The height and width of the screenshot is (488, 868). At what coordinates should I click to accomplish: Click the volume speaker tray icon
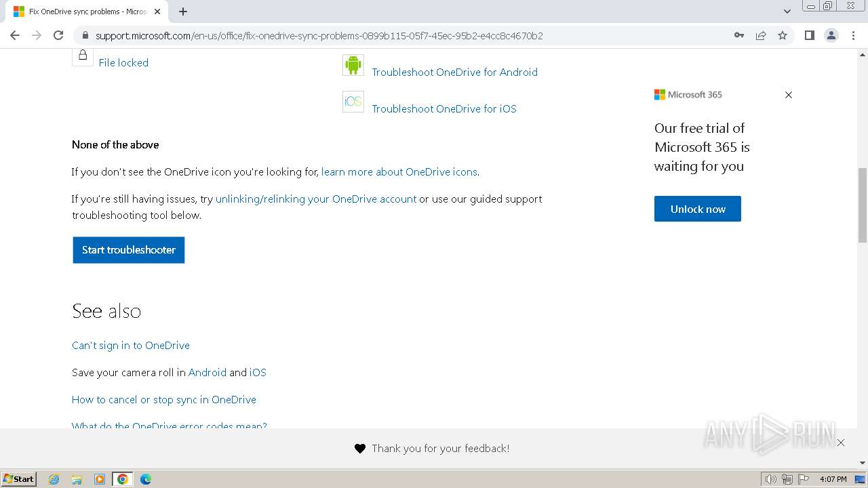[771, 479]
